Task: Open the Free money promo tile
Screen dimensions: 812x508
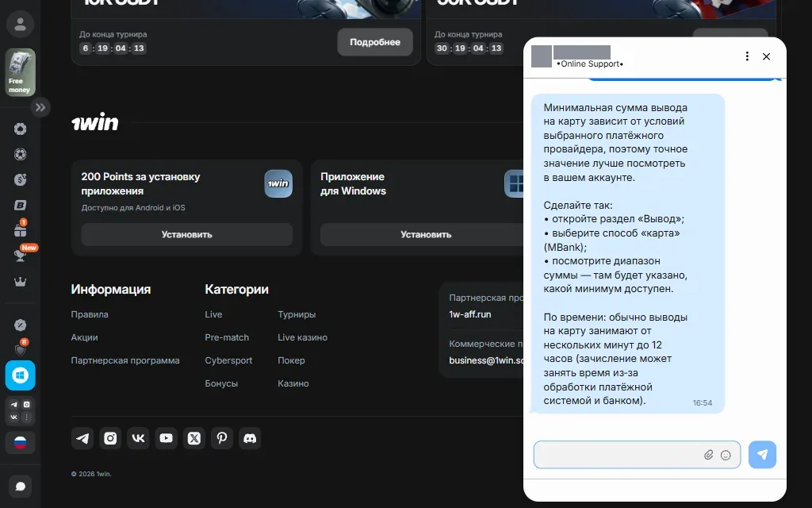Action: point(20,72)
